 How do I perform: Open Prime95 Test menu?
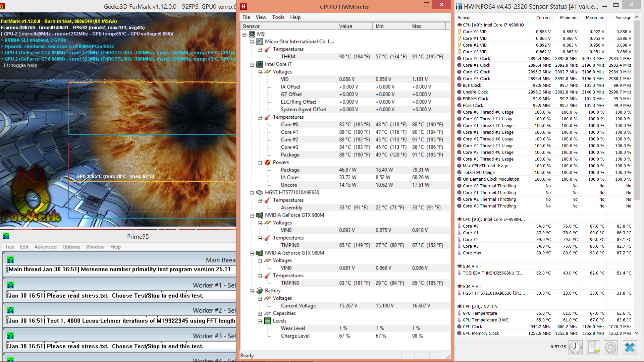point(9,247)
